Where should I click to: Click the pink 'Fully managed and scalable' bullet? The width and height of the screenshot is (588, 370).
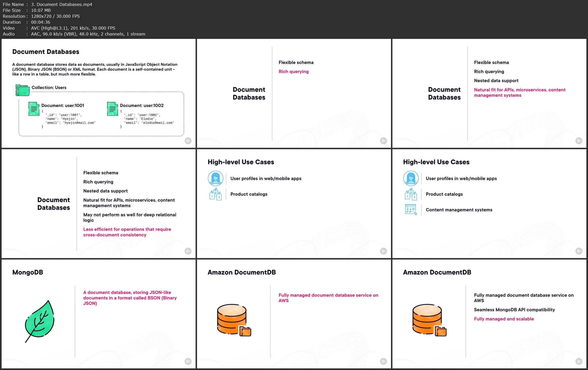point(504,319)
